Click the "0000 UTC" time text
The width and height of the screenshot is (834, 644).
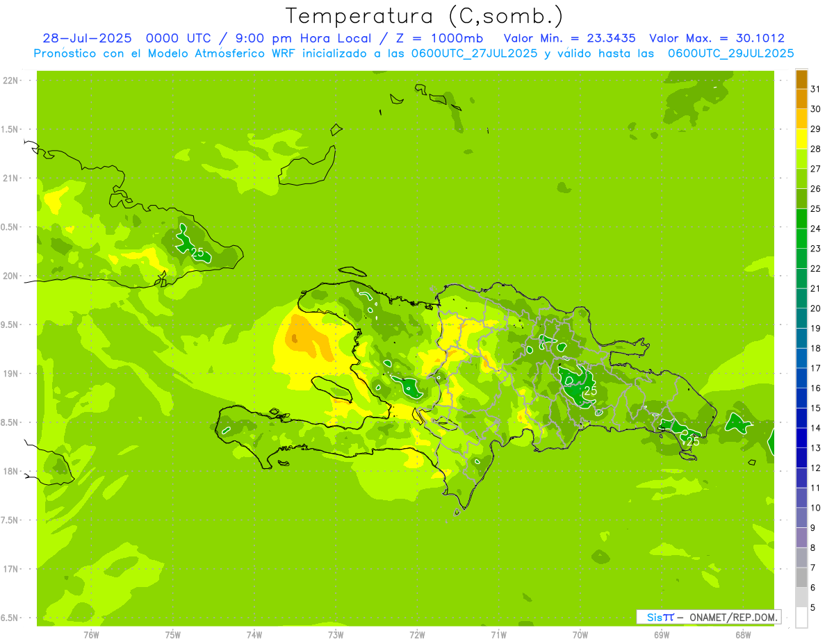pos(179,38)
